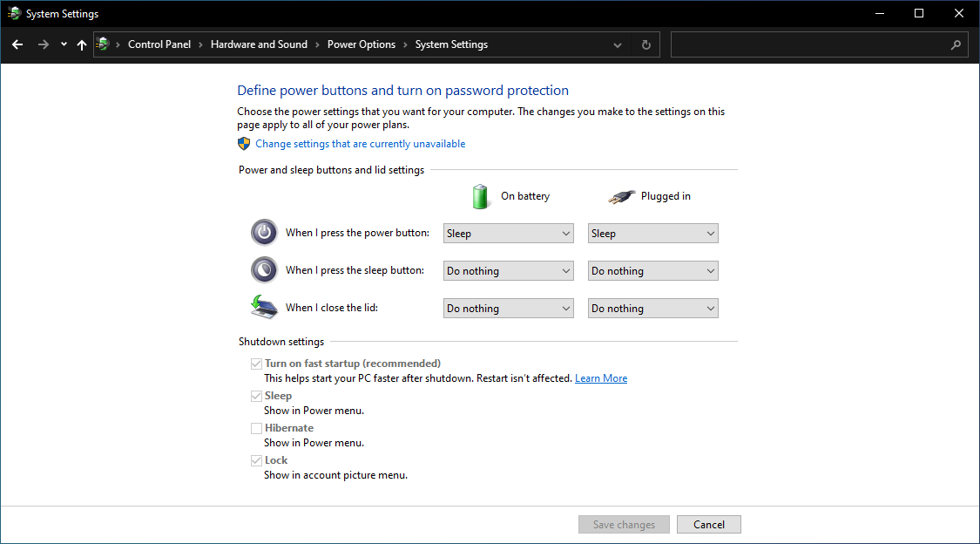Toggle the Turn on fast startup checkbox

click(256, 364)
